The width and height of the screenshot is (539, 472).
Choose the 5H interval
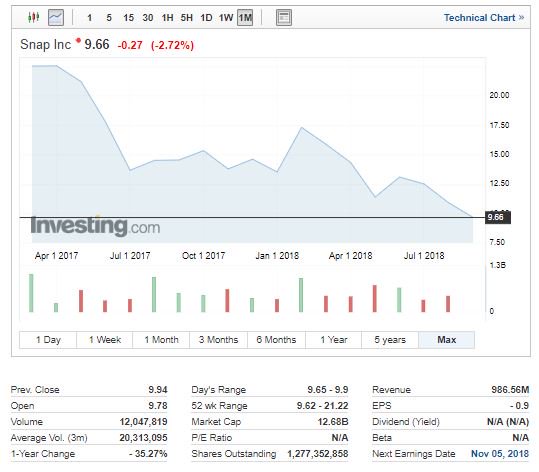point(187,18)
